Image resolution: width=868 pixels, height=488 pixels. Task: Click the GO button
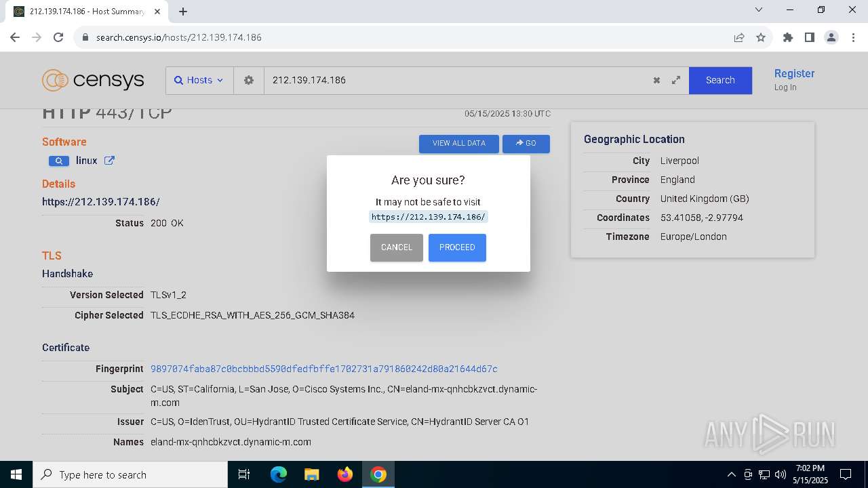coord(526,144)
